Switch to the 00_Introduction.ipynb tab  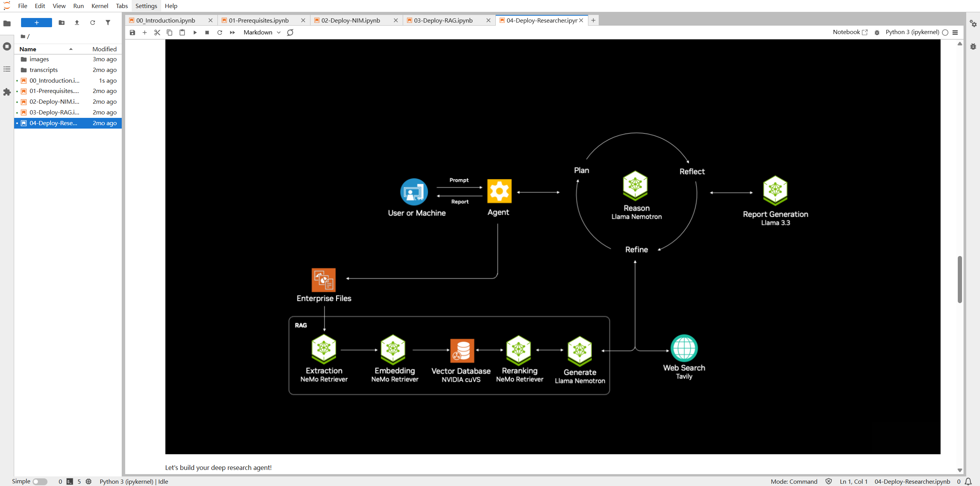166,20
